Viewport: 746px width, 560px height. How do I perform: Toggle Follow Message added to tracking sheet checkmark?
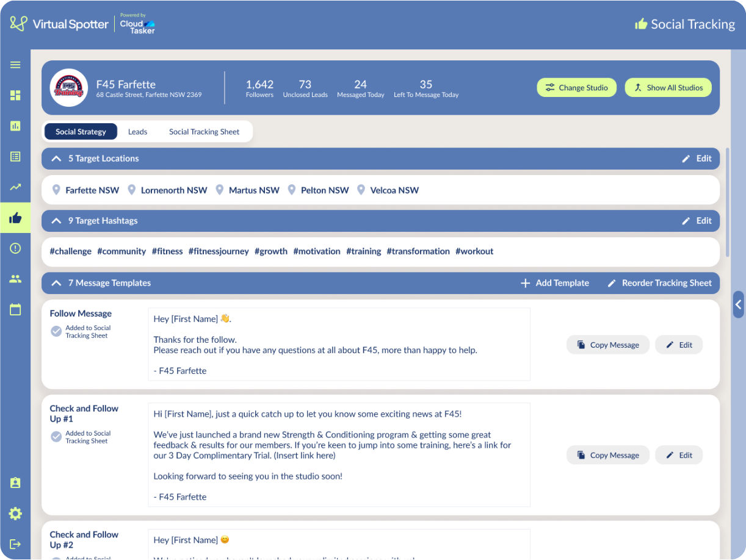click(x=56, y=331)
